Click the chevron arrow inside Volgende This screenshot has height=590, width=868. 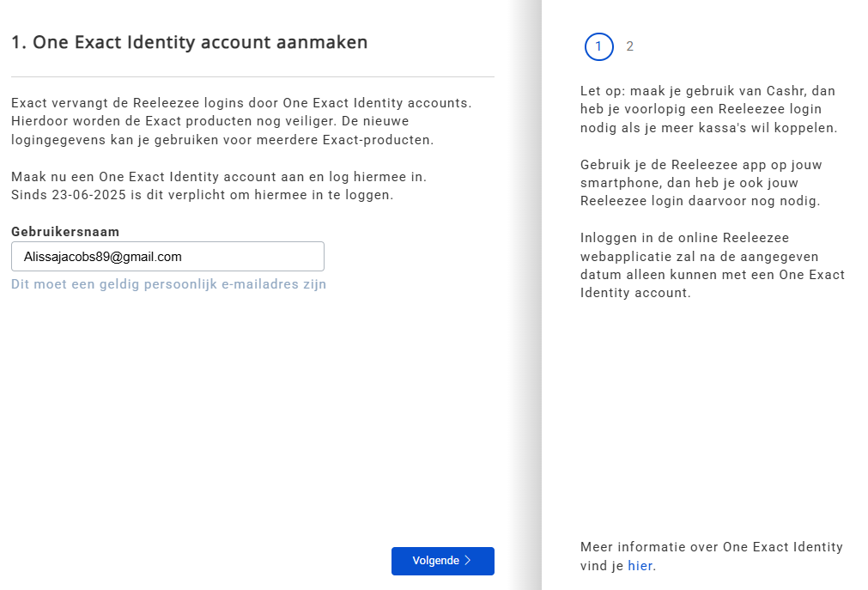pos(468,561)
